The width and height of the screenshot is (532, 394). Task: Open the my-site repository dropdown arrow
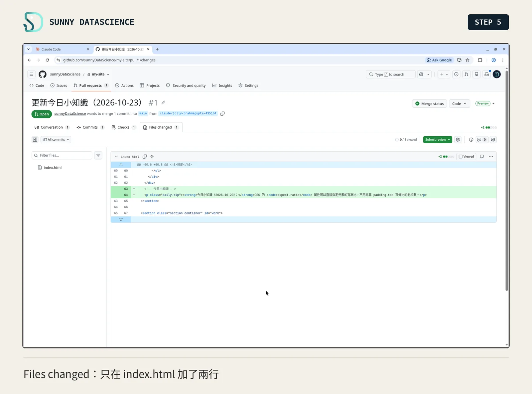coord(108,74)
